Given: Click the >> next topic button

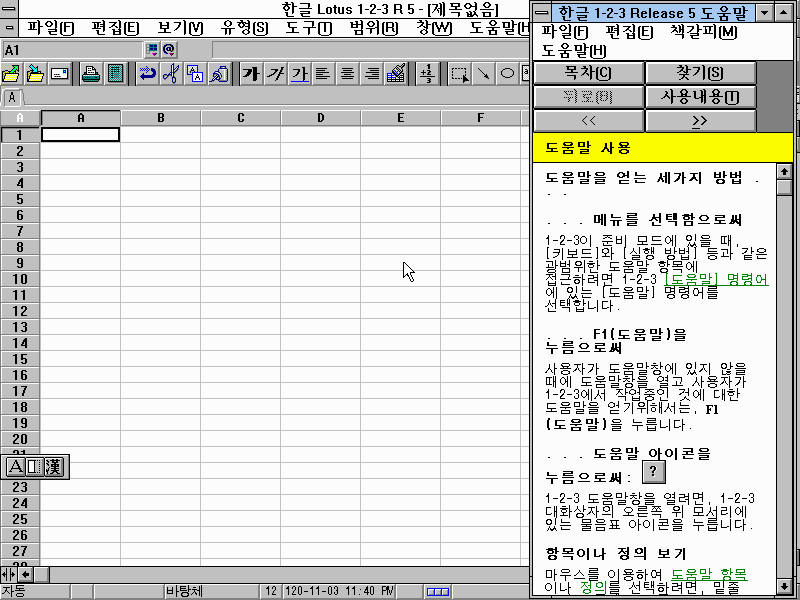Looking at the screenshot, I should tap(701, 121).
